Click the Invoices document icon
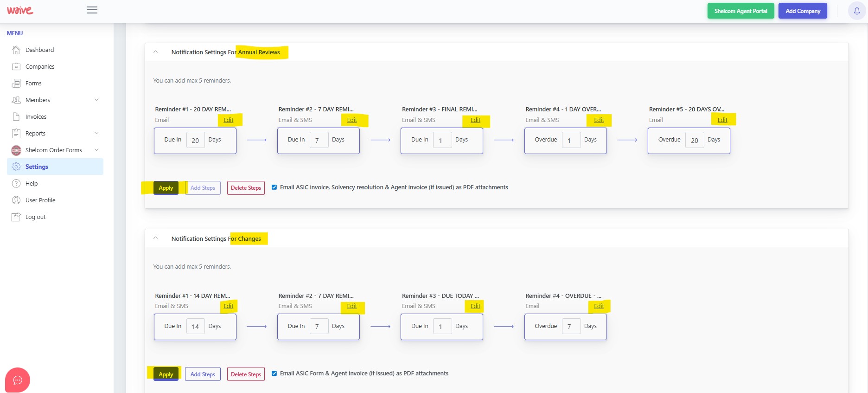 [x=16, y=116]
